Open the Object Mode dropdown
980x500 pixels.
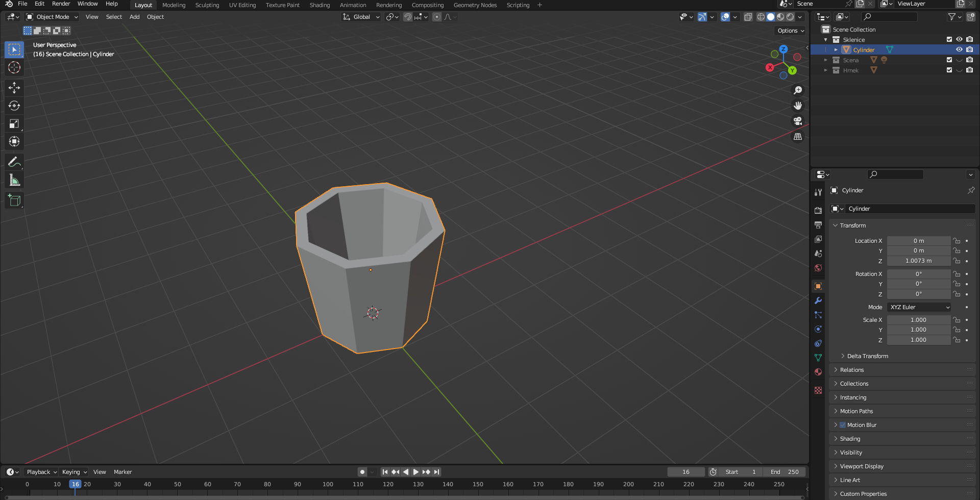(52, 17)
